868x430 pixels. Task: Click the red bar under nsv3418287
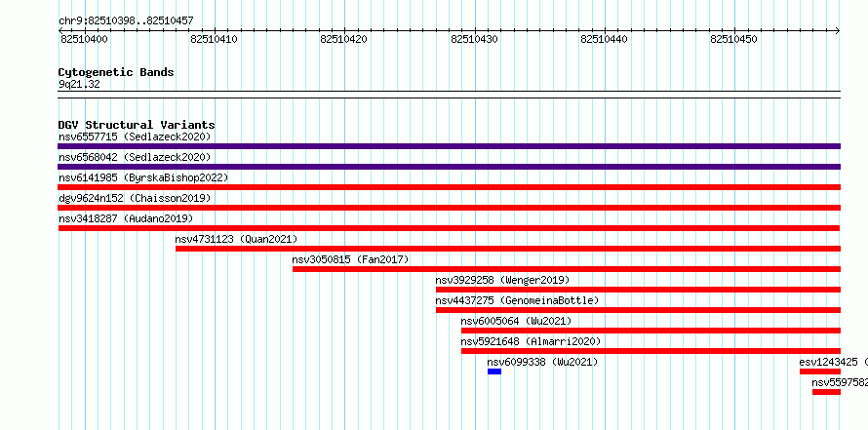click(x=449, y=228)
